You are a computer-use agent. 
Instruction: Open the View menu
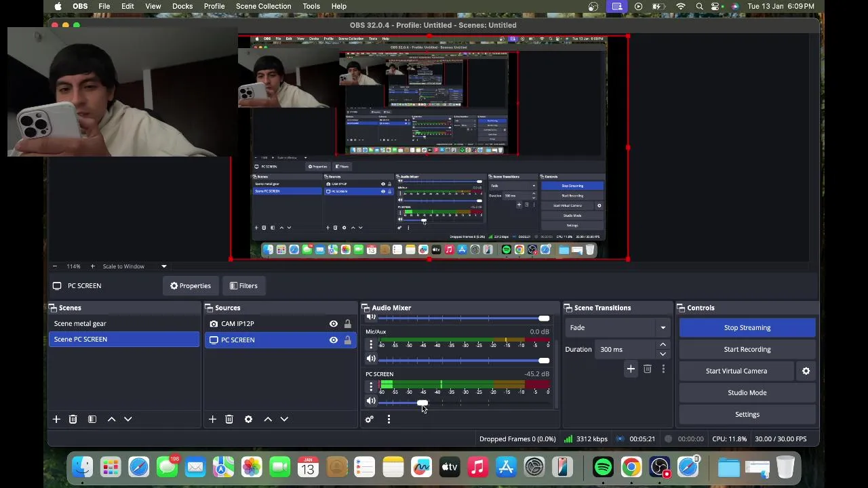tap(153, 6)
